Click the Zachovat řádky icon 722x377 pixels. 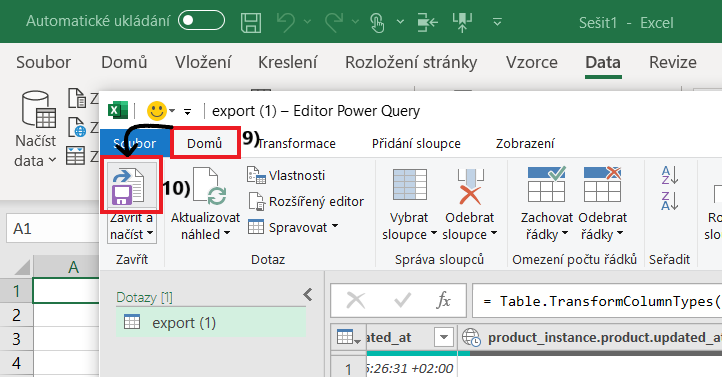[x=547, y=185]
